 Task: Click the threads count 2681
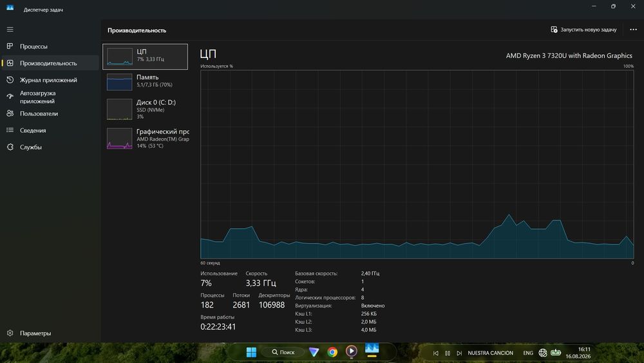click(241, 305)
